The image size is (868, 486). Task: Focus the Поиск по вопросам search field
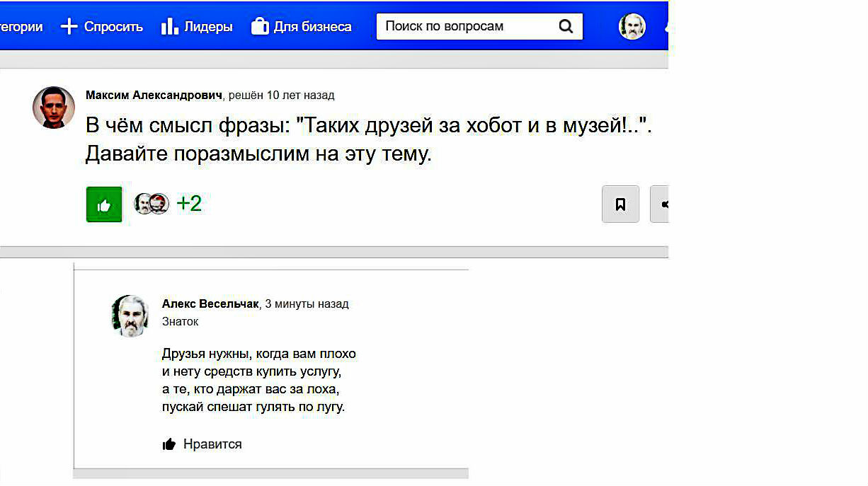click(x=467, y=27)
